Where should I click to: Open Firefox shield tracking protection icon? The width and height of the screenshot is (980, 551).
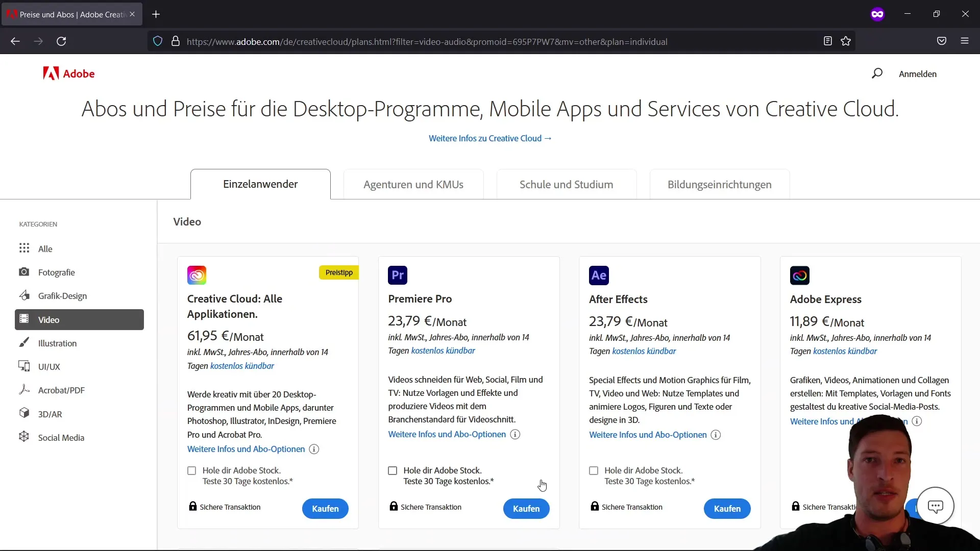pyautogui.click(x=158, y=41)
